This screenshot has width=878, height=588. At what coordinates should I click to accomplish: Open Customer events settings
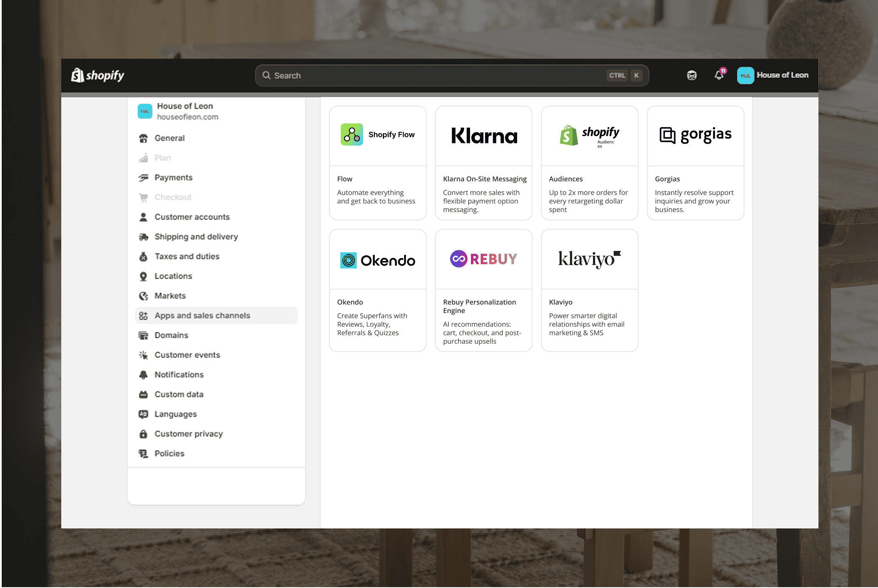(187, 355)
